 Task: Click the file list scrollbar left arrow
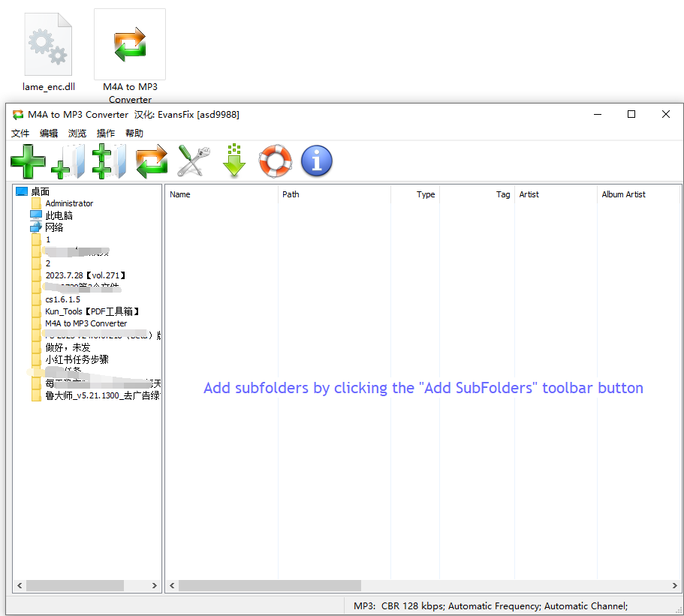pyautogui.click(x=172, y=585)
